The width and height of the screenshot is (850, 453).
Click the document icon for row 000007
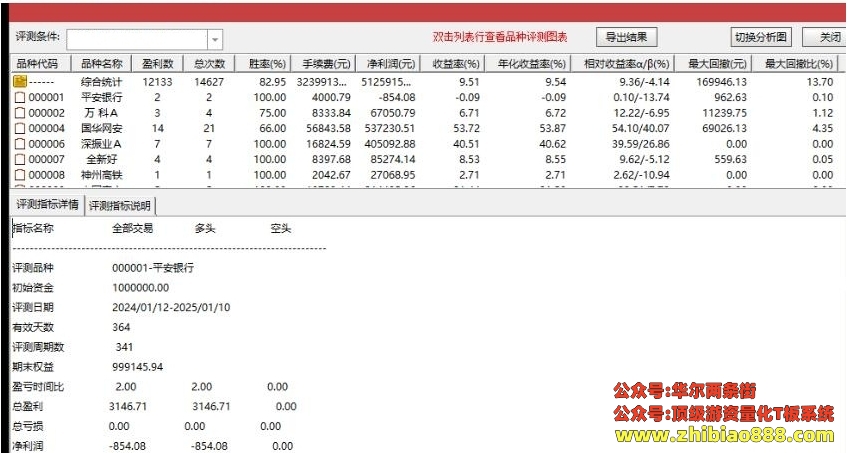pos(20,159)
